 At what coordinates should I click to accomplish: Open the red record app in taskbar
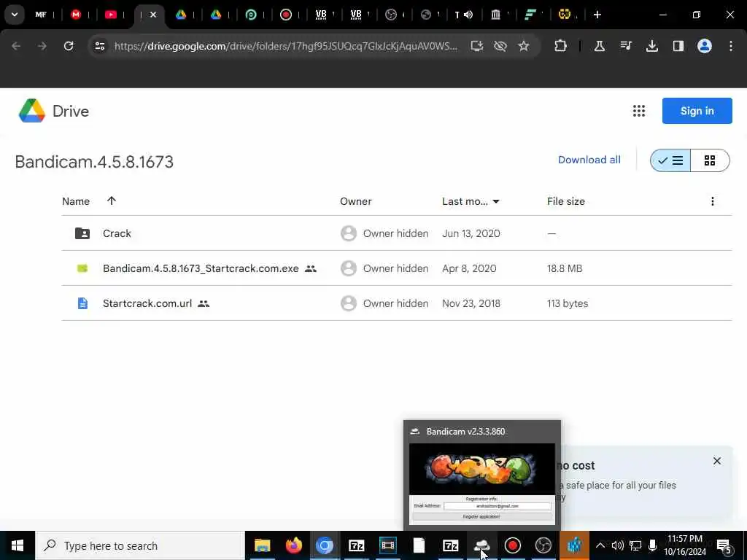pos(513,545)
